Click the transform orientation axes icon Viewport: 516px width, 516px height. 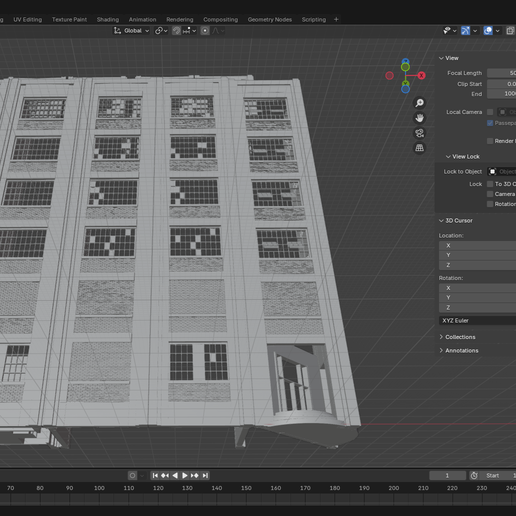click(117, 31)
